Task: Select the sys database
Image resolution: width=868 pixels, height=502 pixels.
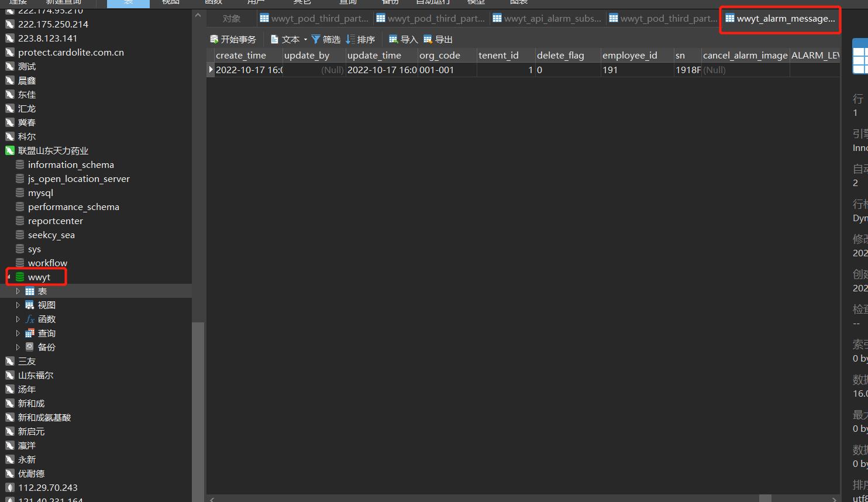Action: click(x=34, y=249)
